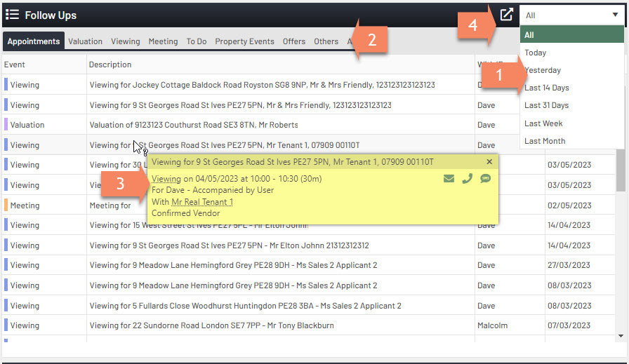Image resolution: width=629 pixels, height=364 pixels.
Task: Go to the To Do tab
Action: pos(196,41)
